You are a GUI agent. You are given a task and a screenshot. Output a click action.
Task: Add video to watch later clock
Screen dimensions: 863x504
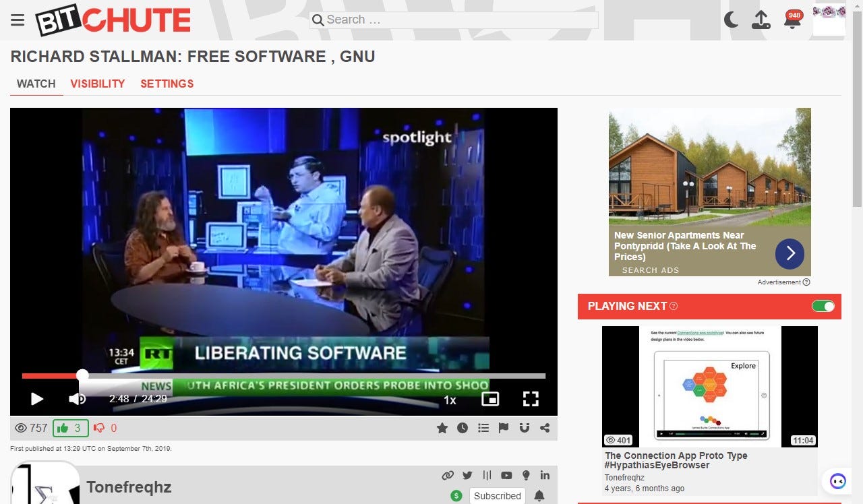463,428
